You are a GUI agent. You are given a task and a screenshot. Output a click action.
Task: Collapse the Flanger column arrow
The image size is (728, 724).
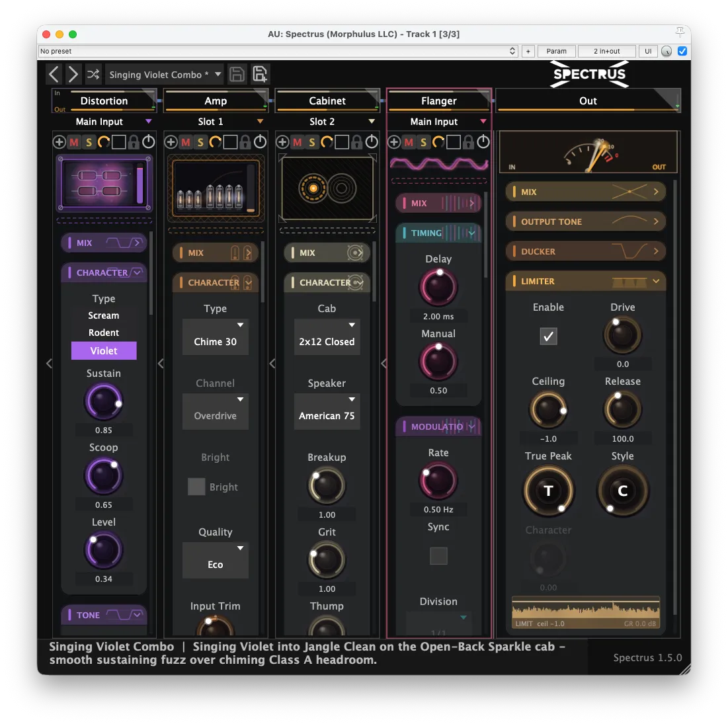tap(384, 364)
